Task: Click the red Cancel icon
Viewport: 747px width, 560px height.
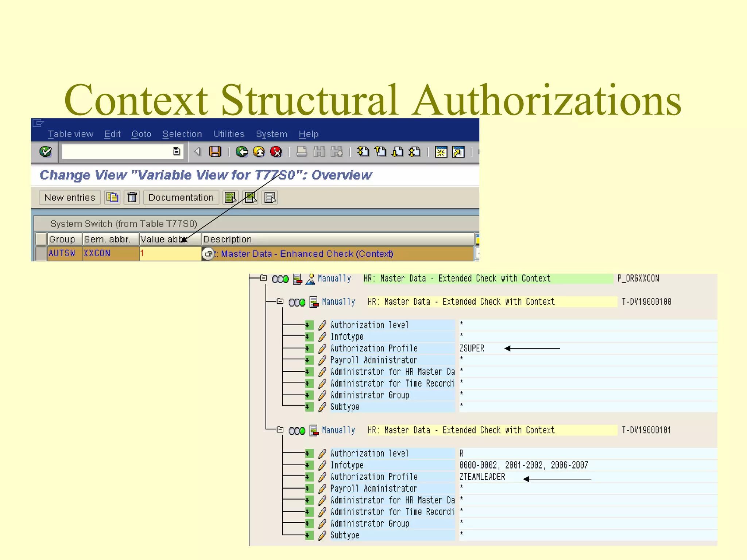Action: (276, 151)
